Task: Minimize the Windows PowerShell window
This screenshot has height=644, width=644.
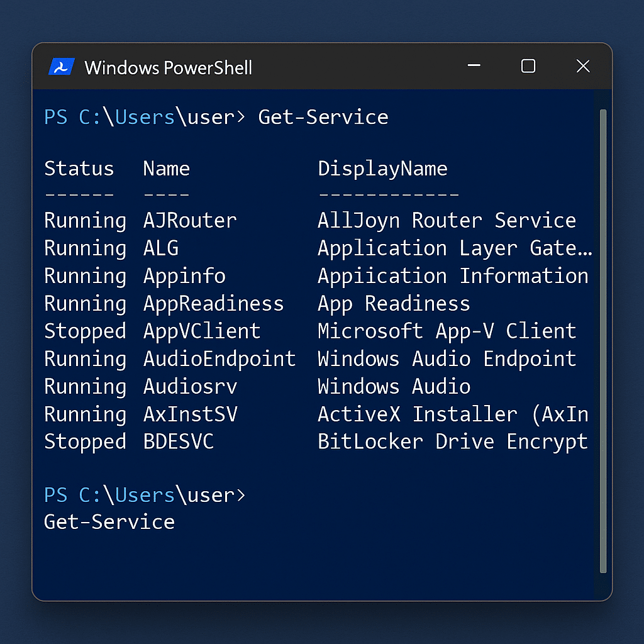Action: tap(474, 65)
